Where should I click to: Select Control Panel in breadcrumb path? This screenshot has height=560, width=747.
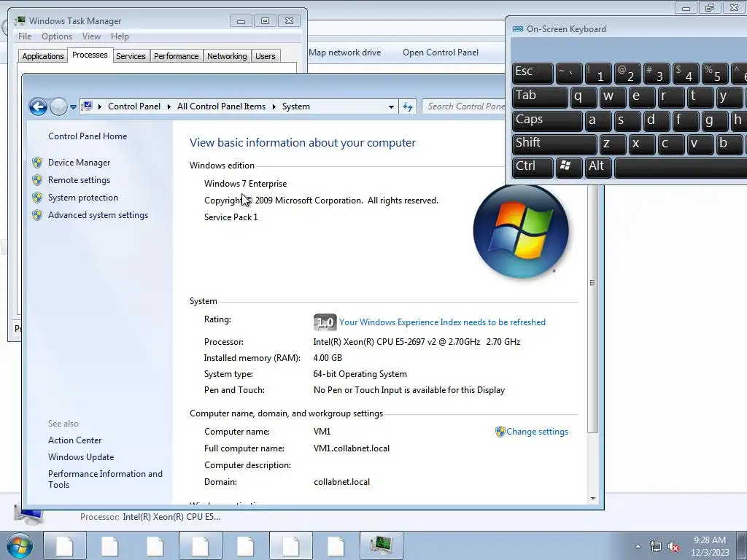tap(134, 106)
